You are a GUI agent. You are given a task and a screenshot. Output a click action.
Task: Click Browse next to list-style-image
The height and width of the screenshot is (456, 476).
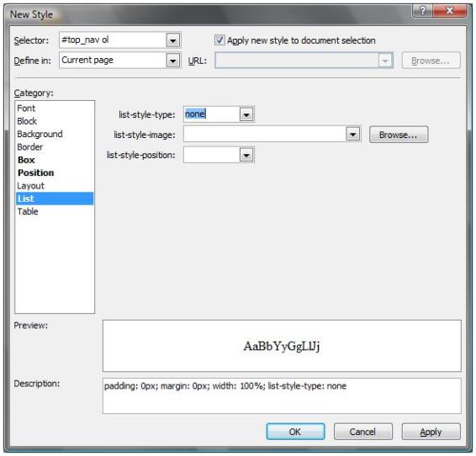pyautogui.click(x=399, y=135)
